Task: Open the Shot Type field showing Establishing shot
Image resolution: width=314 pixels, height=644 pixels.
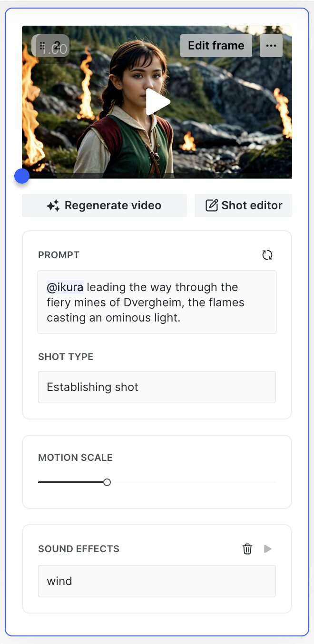Action: click(157, 387)
